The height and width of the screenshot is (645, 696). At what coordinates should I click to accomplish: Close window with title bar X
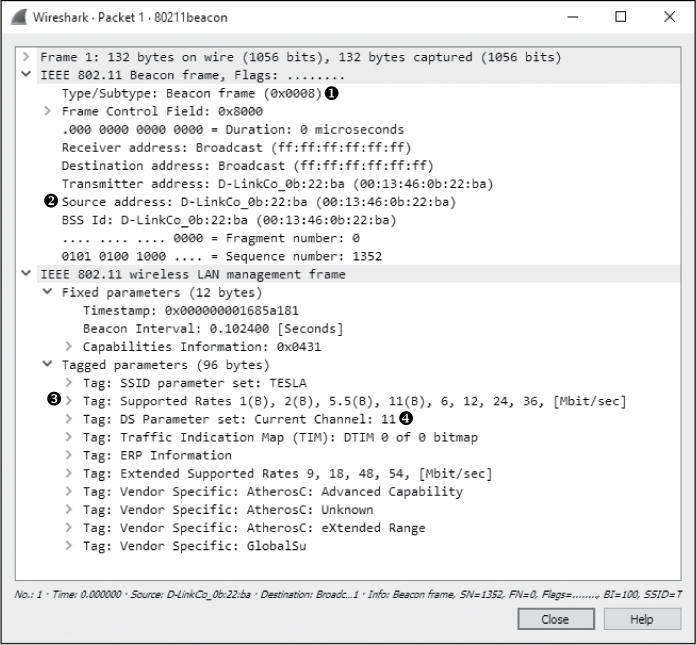669,17
